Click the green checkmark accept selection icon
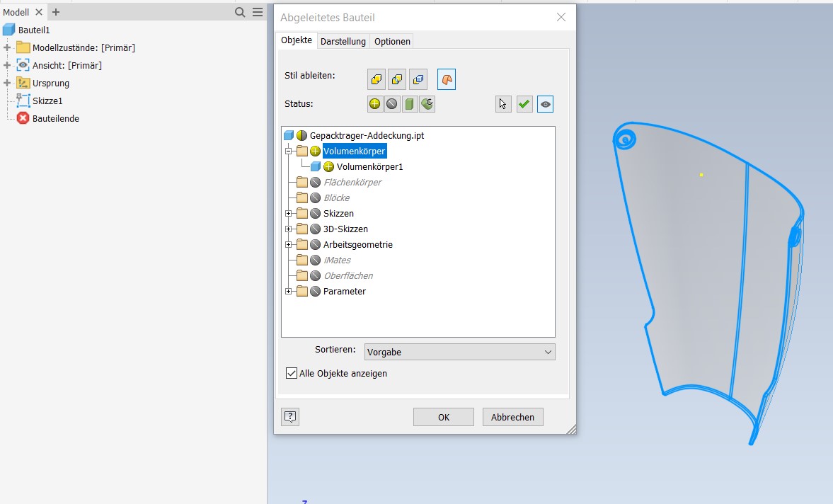 (524, 104)
